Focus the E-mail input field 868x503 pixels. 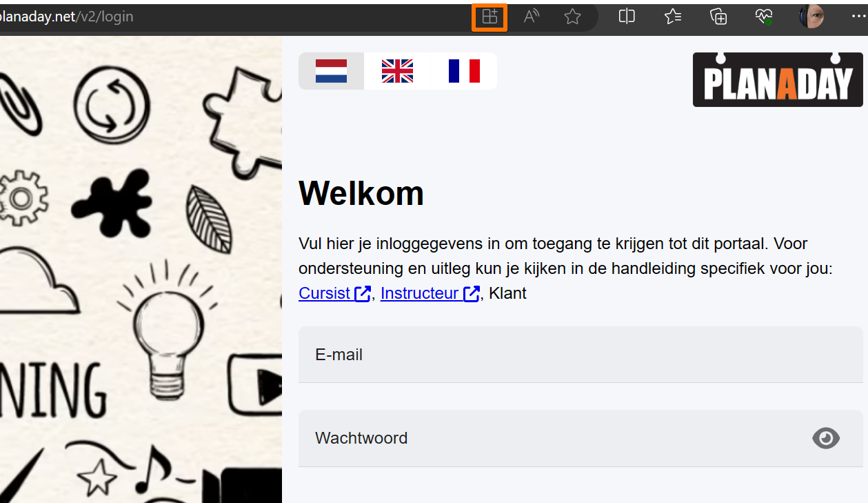tap(581, 355)
